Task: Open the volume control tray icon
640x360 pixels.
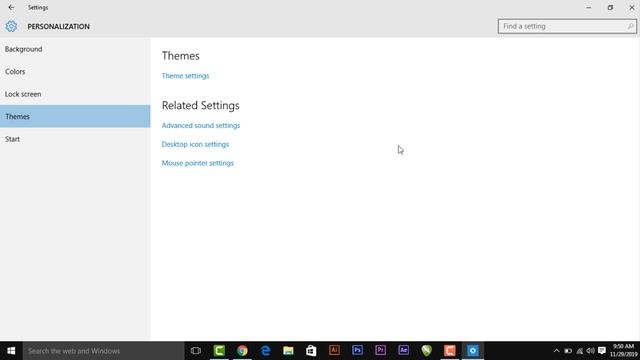Action: (591, 351)
